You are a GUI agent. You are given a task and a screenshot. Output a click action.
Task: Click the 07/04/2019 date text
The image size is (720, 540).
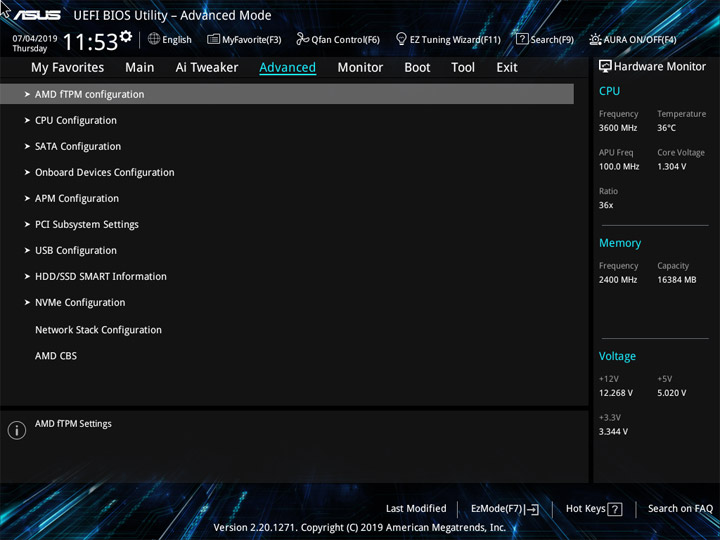coord(34,39)
